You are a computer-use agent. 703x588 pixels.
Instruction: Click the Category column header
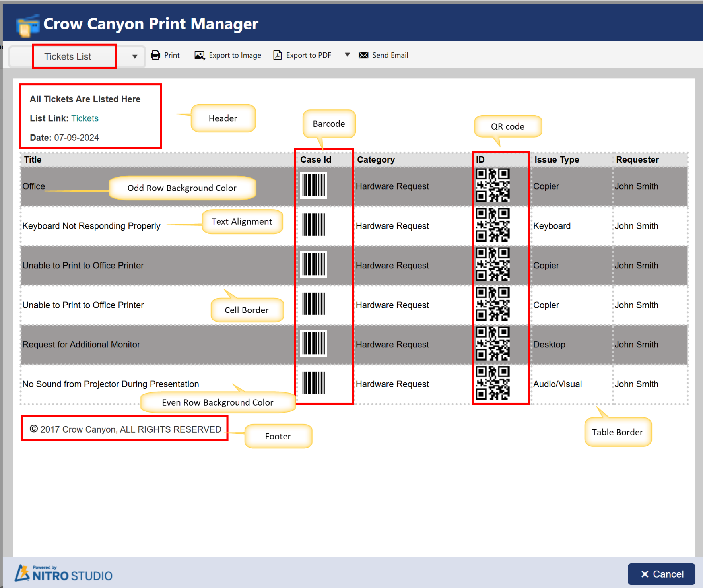pyautogui.click(x=376, y=160)
